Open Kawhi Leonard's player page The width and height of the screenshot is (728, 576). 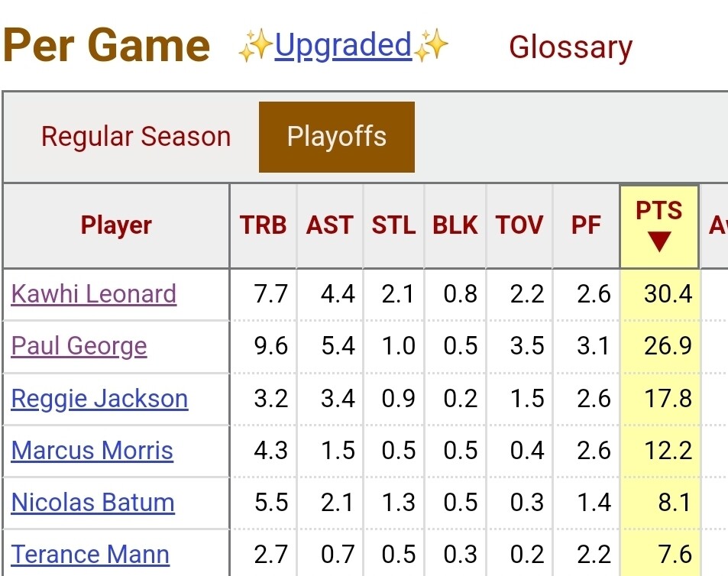pyautogui.click(x=94, y=294)
